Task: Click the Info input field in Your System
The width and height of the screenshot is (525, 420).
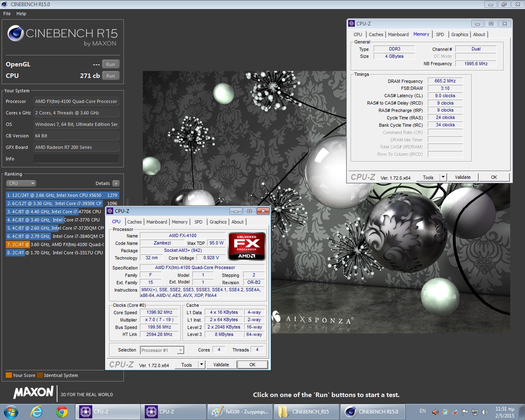Action: point(76,159)
